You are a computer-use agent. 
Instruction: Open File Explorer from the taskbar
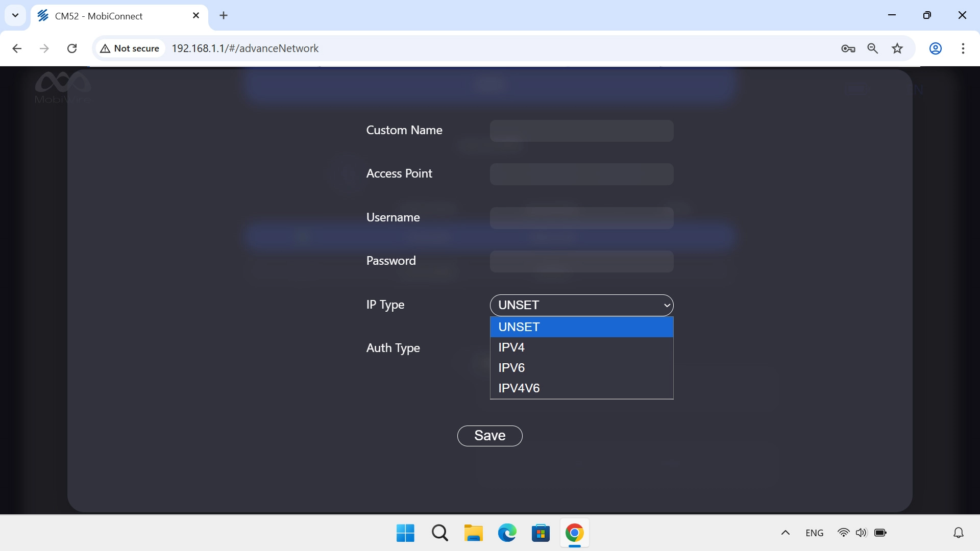(473, 533)
